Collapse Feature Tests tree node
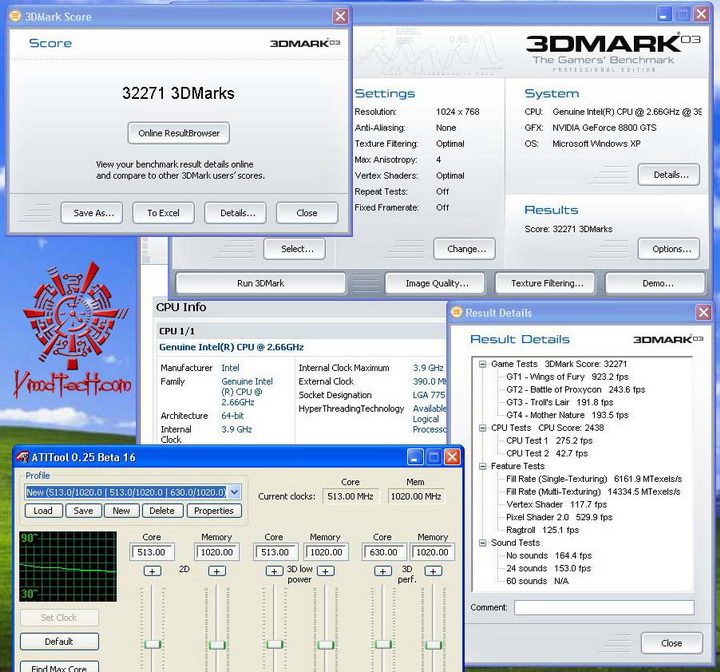Image resolution: width=720 pixels, height=672 pixels. pos(483,466)
